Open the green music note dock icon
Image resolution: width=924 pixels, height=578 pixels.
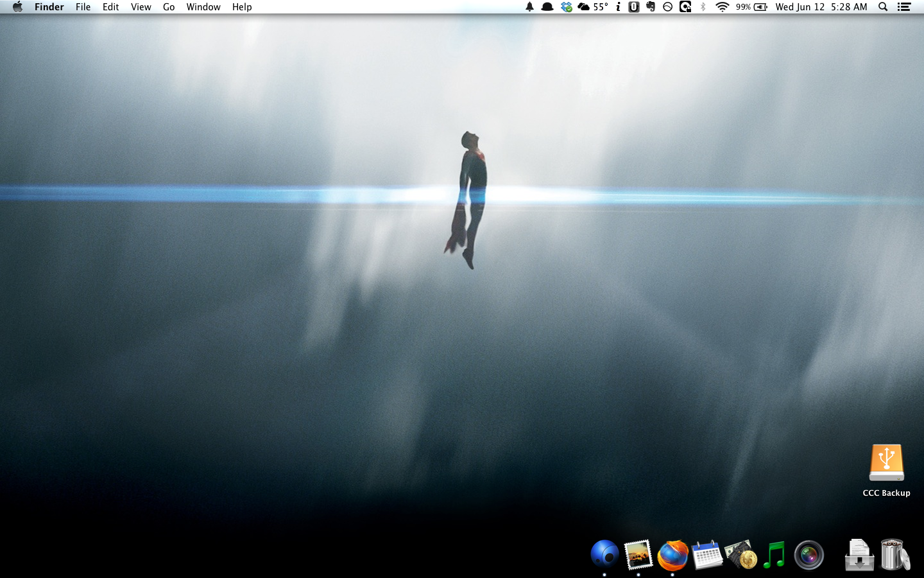coord(774,555)
